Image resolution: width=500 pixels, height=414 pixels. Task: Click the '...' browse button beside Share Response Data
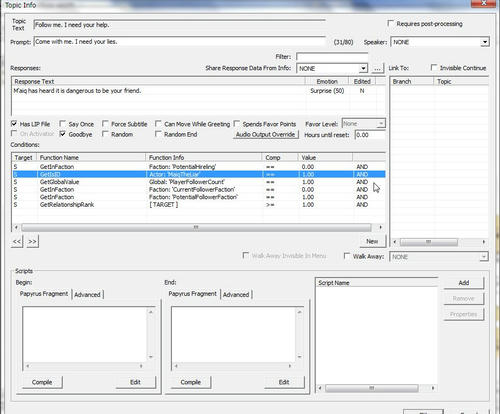click(377, 68)
